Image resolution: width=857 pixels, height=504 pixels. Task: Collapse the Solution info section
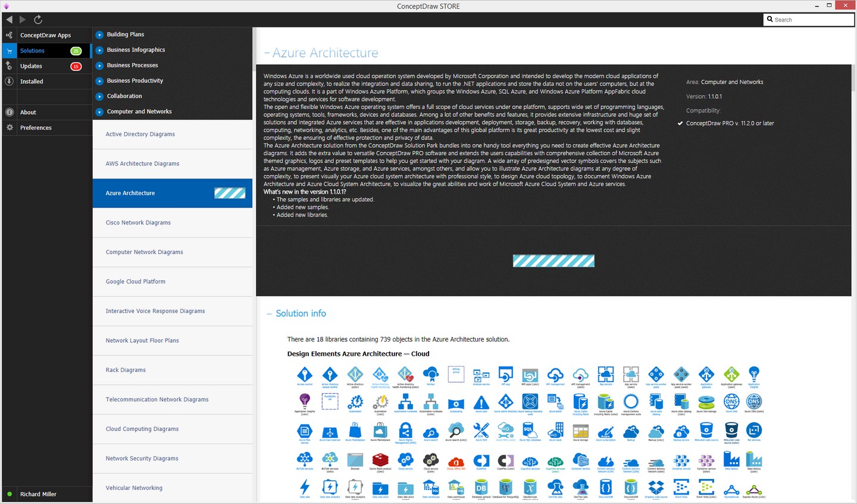point(269,314)
